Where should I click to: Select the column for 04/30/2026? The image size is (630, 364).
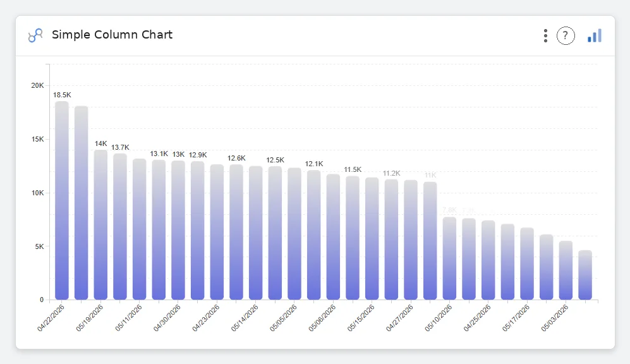(x=178, y=230)
